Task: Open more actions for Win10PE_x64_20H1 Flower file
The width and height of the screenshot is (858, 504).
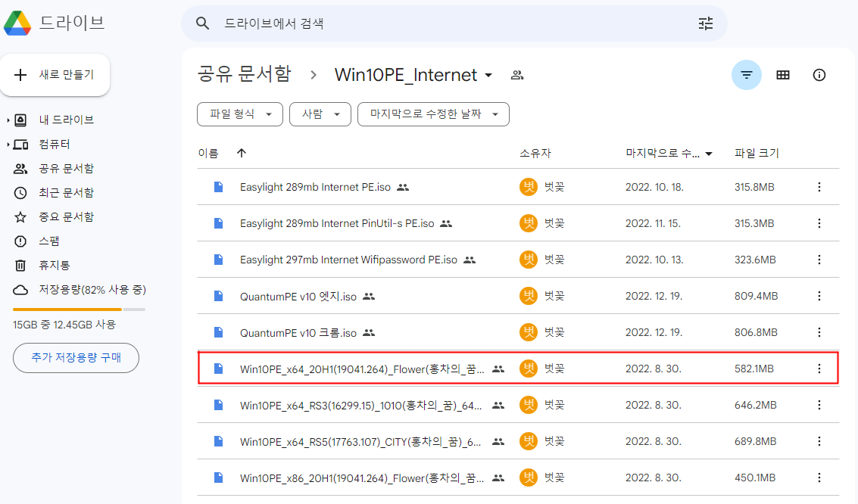Action: (x=819, y=369)
